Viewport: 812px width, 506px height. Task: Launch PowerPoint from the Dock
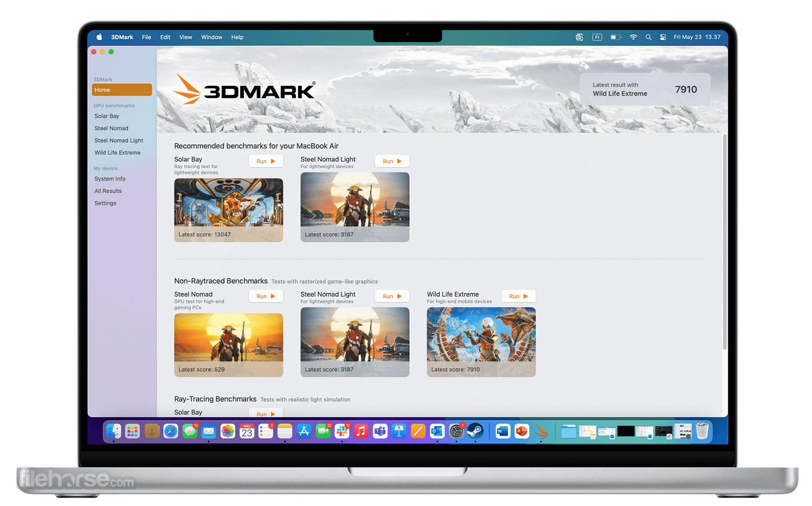click(522, 431)
